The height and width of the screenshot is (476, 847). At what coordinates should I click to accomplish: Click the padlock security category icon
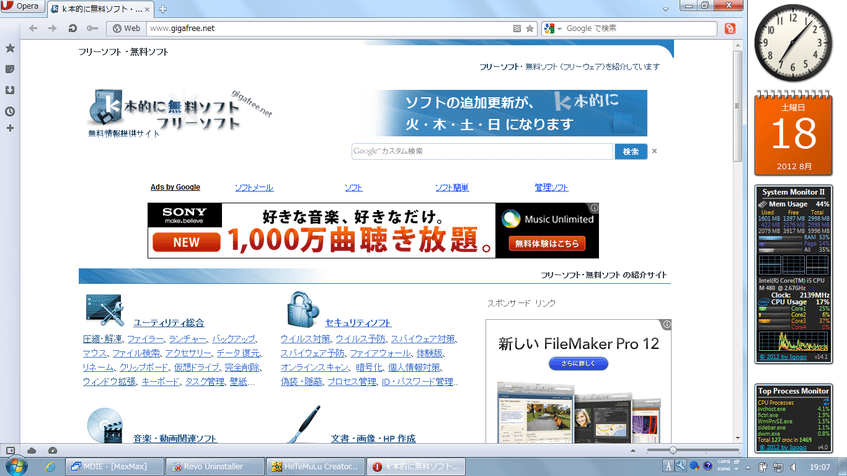[x=302, y=310]
